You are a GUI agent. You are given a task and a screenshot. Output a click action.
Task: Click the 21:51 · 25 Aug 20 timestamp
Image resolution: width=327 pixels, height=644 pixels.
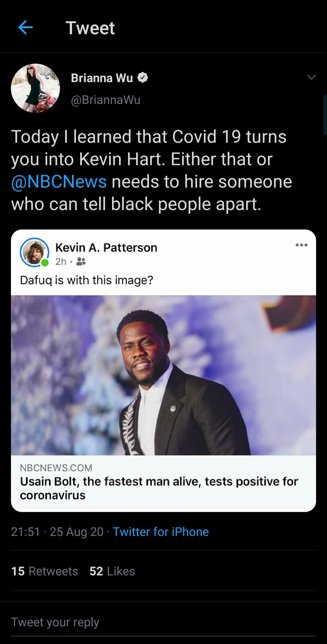[57, 532]
